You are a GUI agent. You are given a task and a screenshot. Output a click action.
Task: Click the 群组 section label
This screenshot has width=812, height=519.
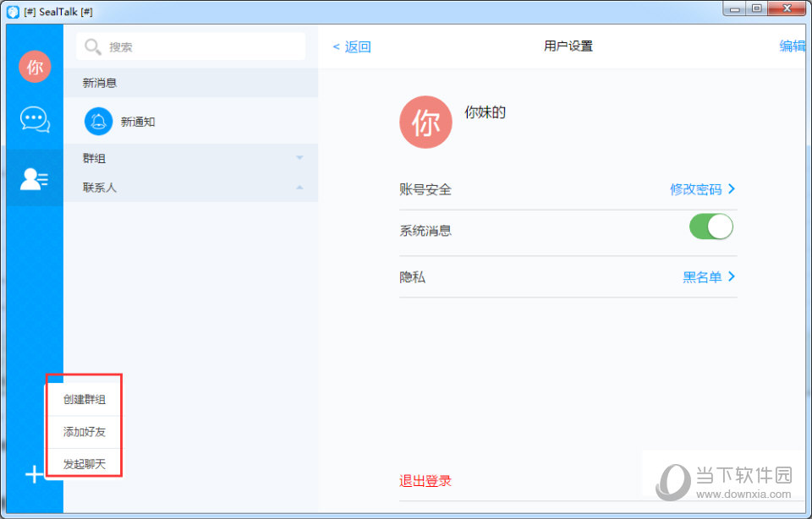tap(94, 158)
